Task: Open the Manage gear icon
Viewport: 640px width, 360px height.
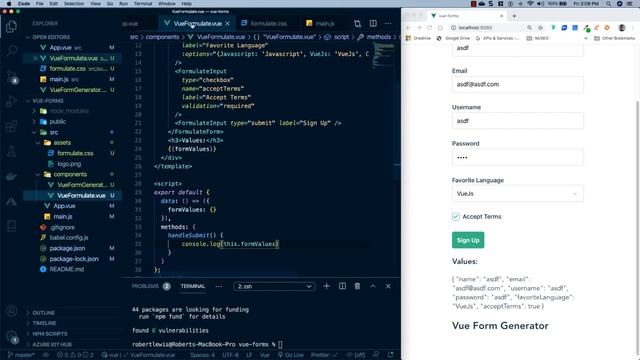Action: (x=11, y=336)
